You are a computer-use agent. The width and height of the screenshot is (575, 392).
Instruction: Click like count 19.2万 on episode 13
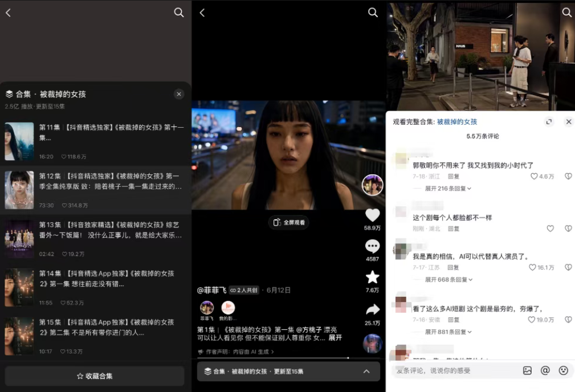(74, 254)
